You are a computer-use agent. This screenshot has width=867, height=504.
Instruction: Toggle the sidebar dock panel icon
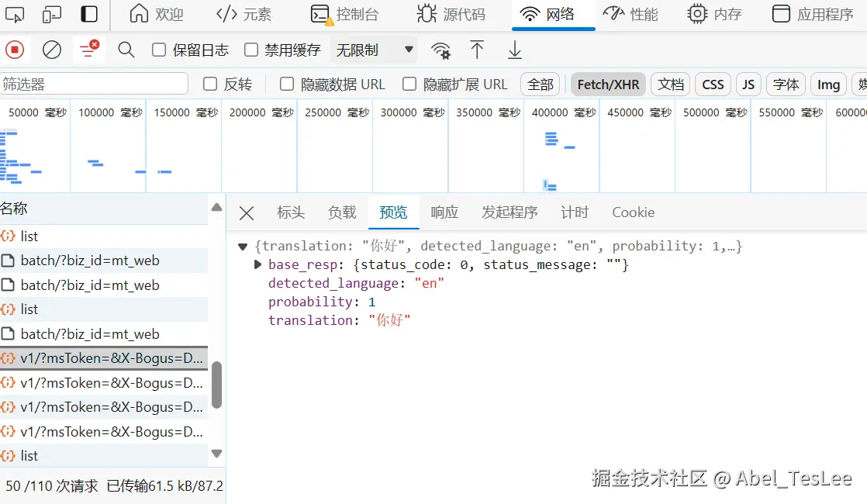tap(89, 15)
